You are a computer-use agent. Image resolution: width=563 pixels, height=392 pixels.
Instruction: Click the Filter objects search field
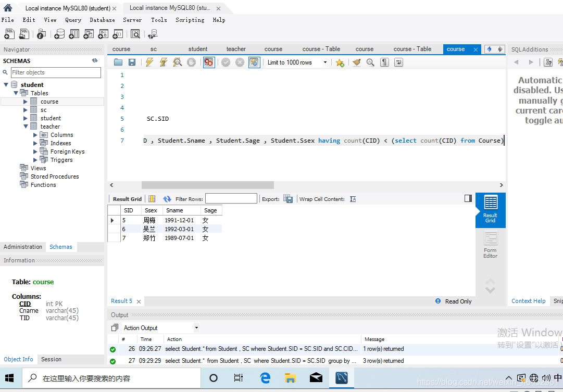coord(56,72)
